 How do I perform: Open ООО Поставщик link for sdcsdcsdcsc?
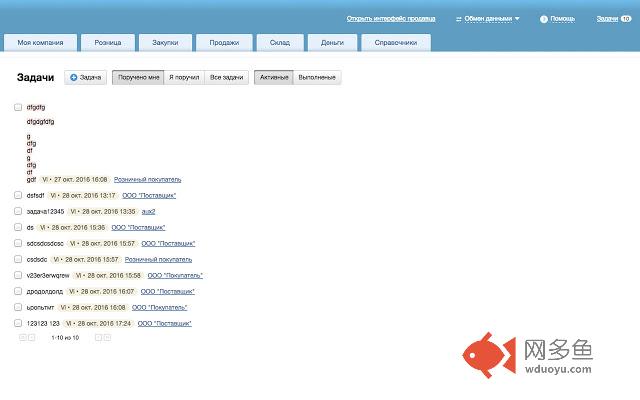[168, 244]
